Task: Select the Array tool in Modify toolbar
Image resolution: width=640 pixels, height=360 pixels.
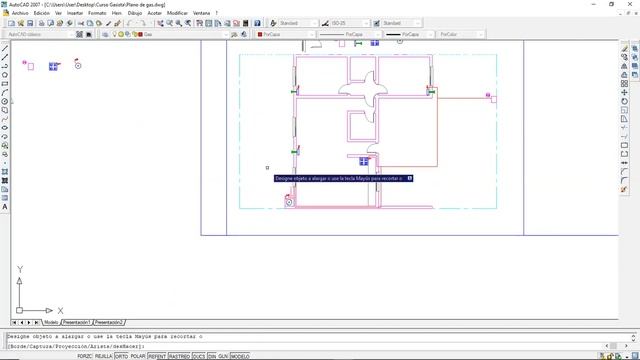Action: [624, 84]
